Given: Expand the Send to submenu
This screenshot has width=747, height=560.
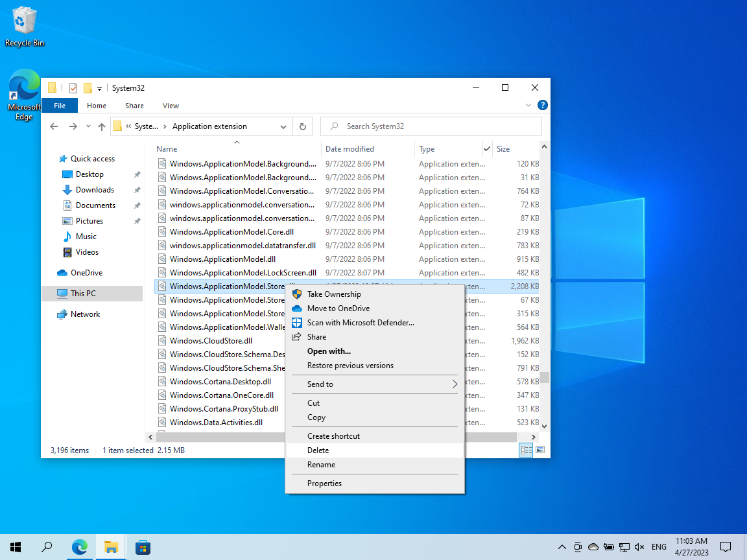Looking at the screenshot, I should click(x=374, y=384).
